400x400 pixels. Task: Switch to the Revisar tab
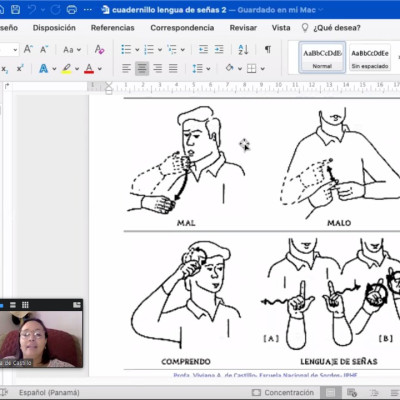coord(243,28)
